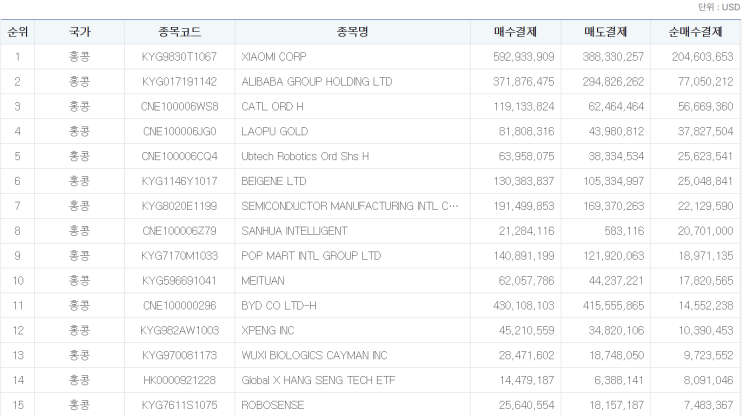Click the 순매수결제 column header
The height and width of the screenshot is (416, 743).
click(x=695, y=32)
